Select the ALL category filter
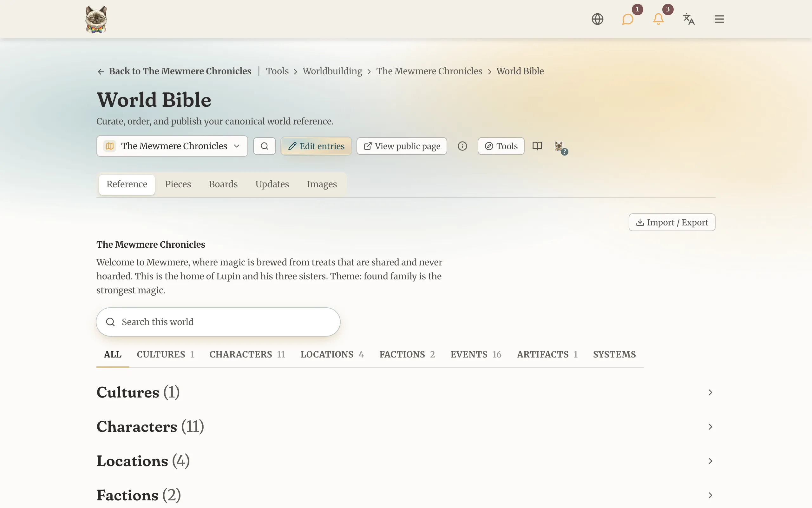This screenshot has height=508, width=812. [113, 354]
